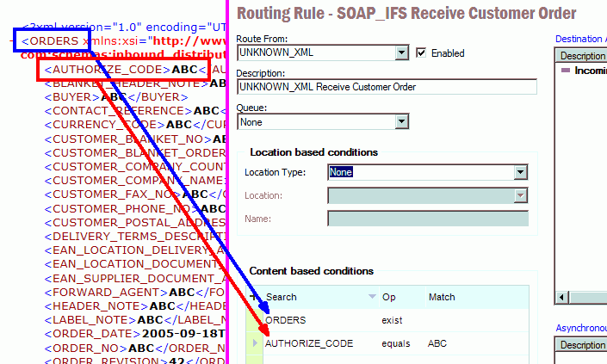Click the equals operator cell

[x=395, y=343]
